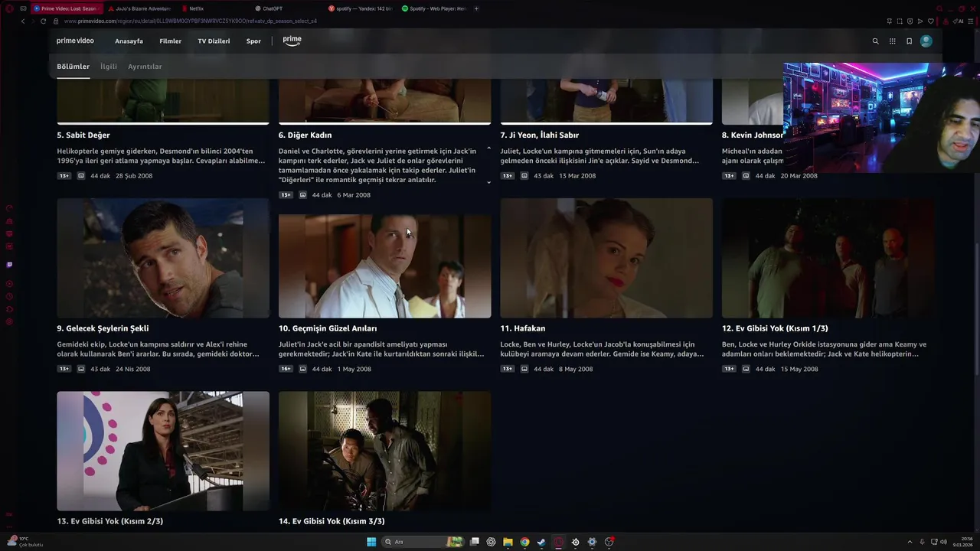The height and width of the screenshot is (551, 980).
Task: Open the watchlist bookmark icon in header
Action: (x=909, y=41)
